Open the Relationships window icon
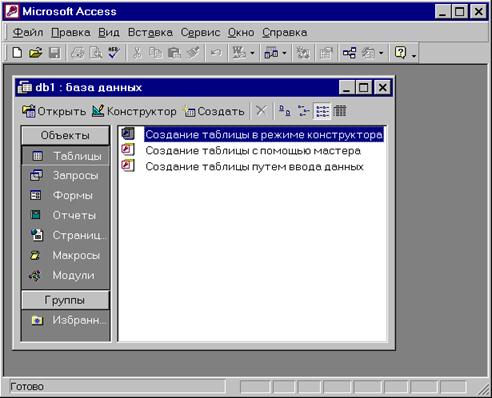Screen dimensions: 492x398 pos(349,53)
